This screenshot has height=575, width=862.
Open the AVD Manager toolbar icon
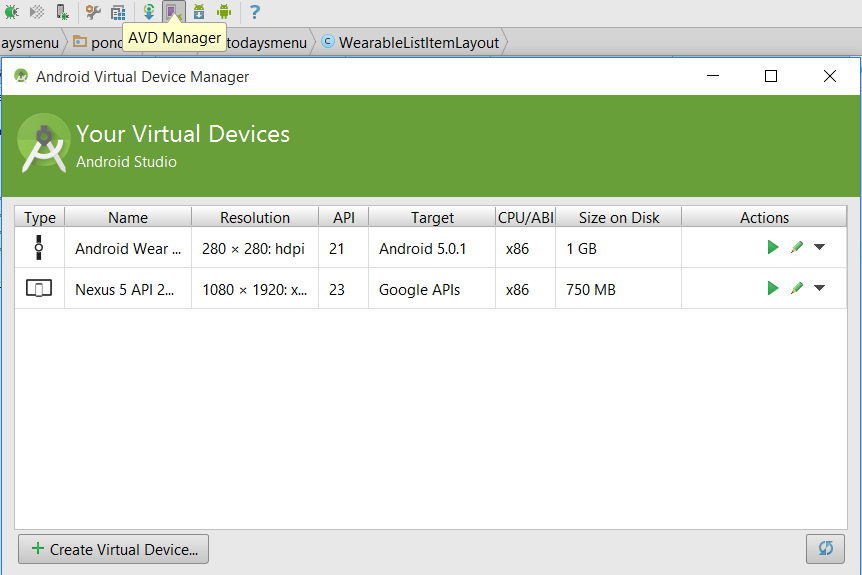pyautogui.click(x=173, y=12)
